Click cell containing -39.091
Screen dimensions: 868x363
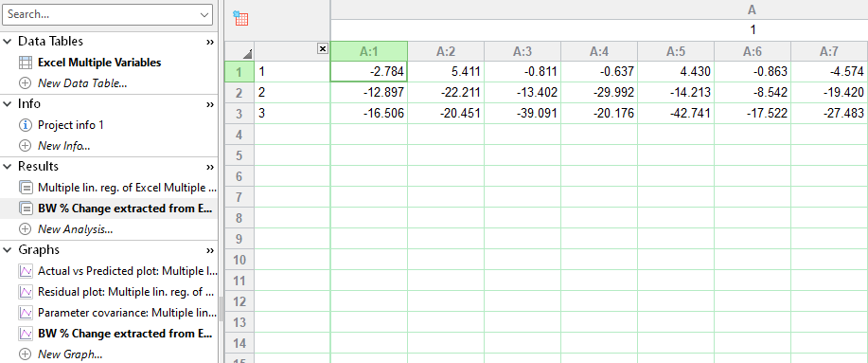(523, 114)
